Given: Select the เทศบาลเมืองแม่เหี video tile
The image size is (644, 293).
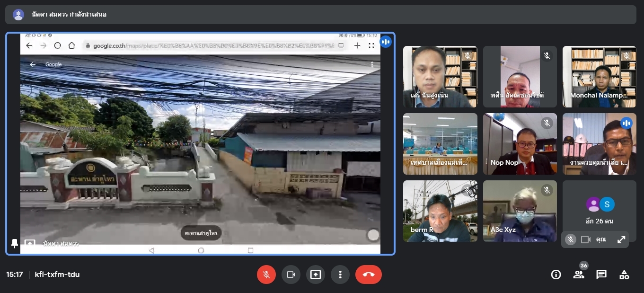Looking at the screenshot, I should 440,144.
